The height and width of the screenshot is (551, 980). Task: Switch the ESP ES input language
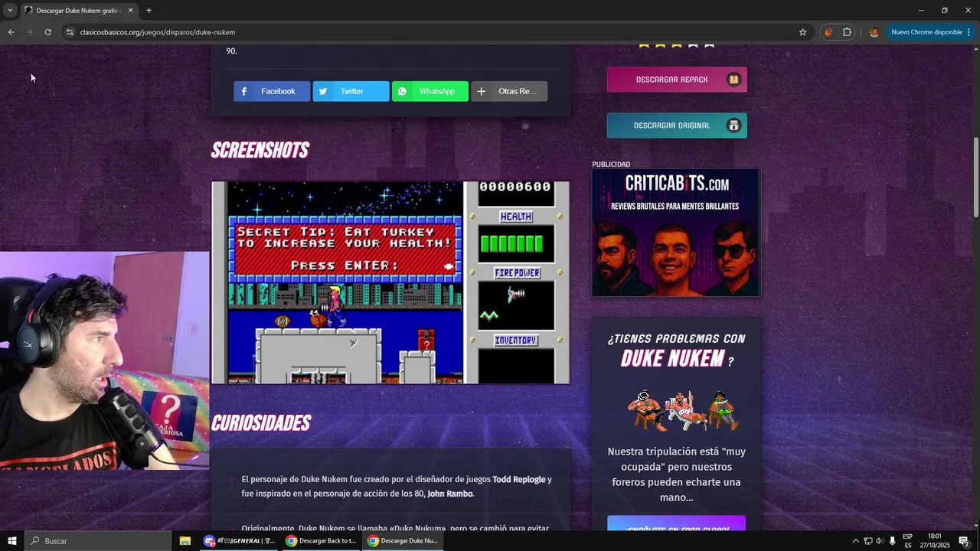pyautogui.click(x=908, y=541)
